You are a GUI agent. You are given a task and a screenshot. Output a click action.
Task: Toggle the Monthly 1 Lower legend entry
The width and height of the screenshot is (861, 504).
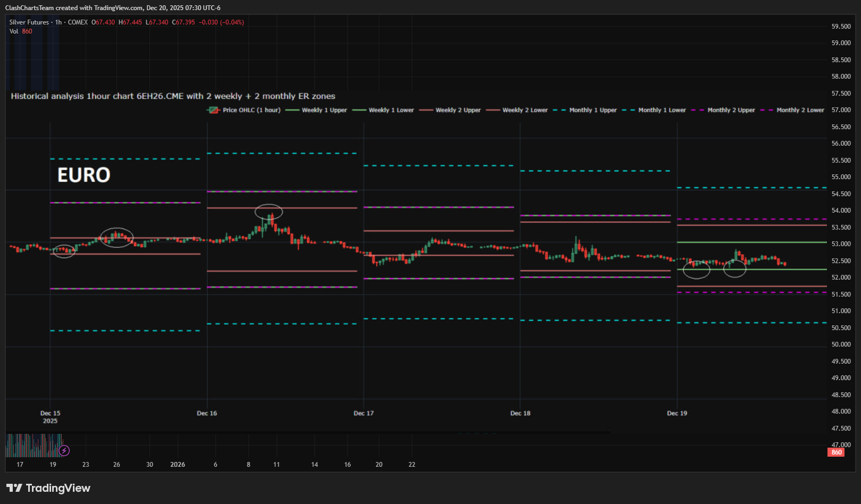[654, 110]
